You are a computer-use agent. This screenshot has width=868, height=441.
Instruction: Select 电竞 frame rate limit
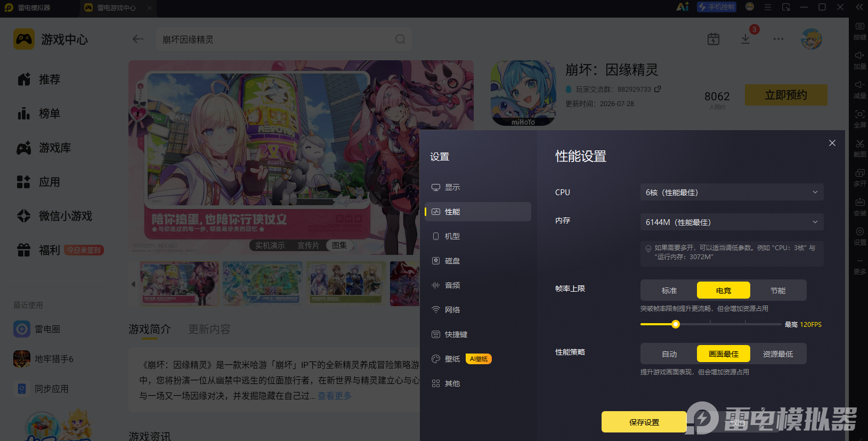[724, 291]
